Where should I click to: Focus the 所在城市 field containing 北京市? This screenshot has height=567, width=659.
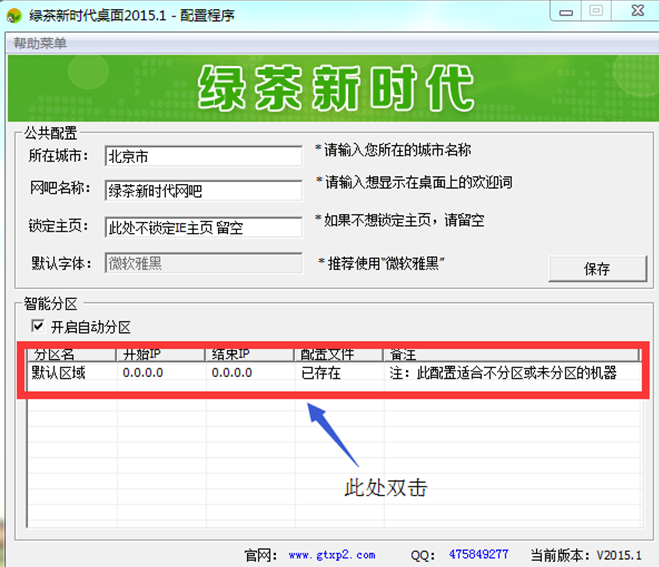click(x=203, y=157)
